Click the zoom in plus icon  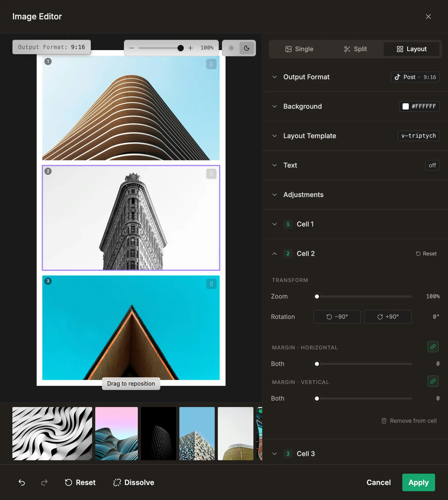[x=190, y=48]
